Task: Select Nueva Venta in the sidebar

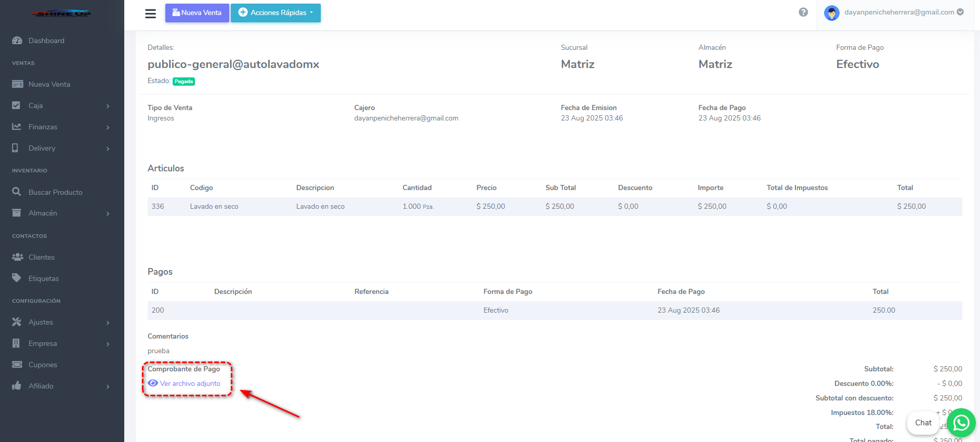Action: point(49,84)
